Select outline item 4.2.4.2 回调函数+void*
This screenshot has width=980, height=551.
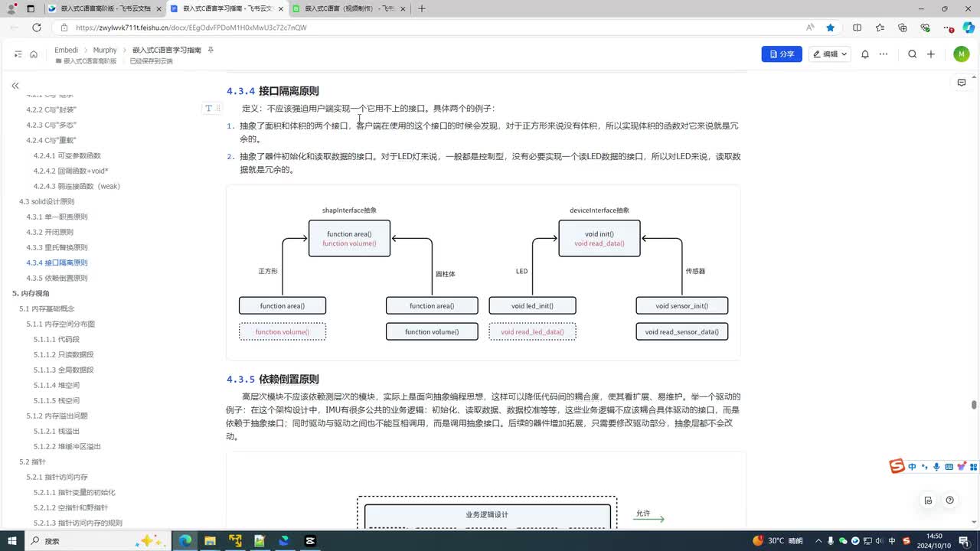pyautogui.click(x=70, y=171)
